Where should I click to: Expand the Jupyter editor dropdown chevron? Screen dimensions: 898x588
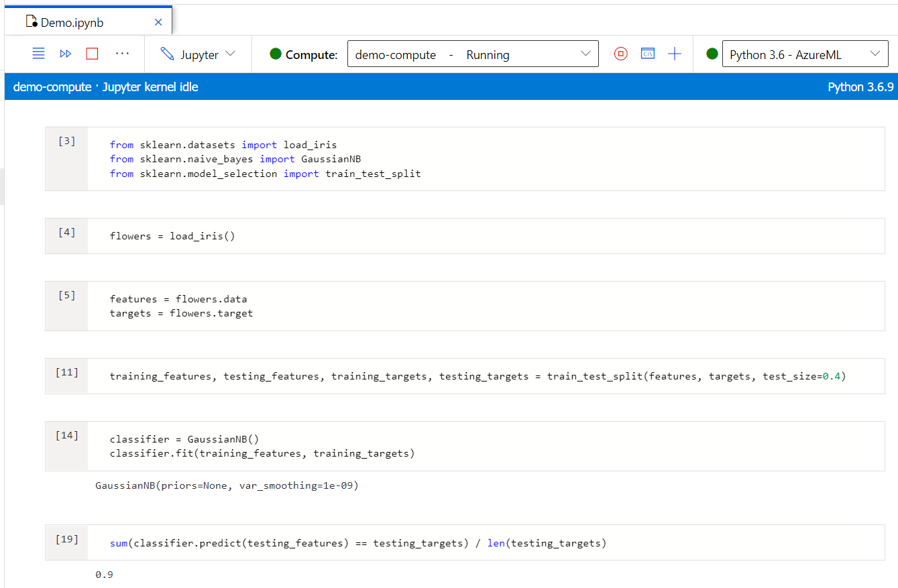[x=230, y=54]
